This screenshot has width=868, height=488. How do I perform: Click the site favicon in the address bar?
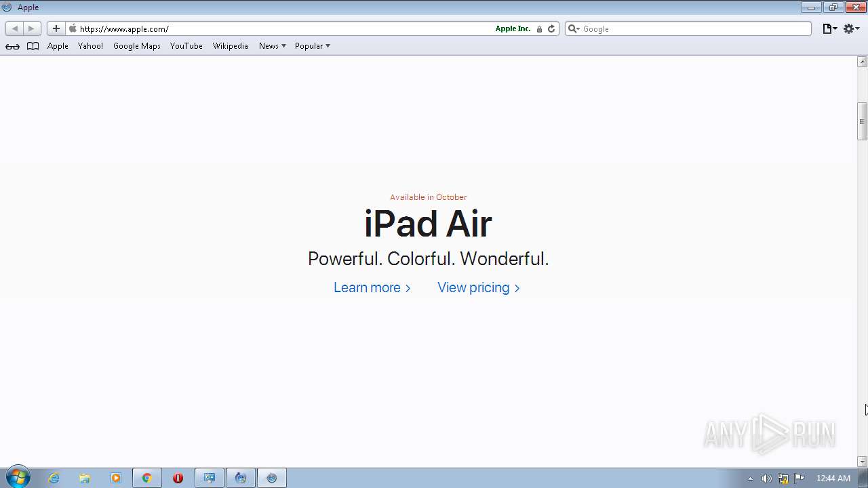pos(73,28)
